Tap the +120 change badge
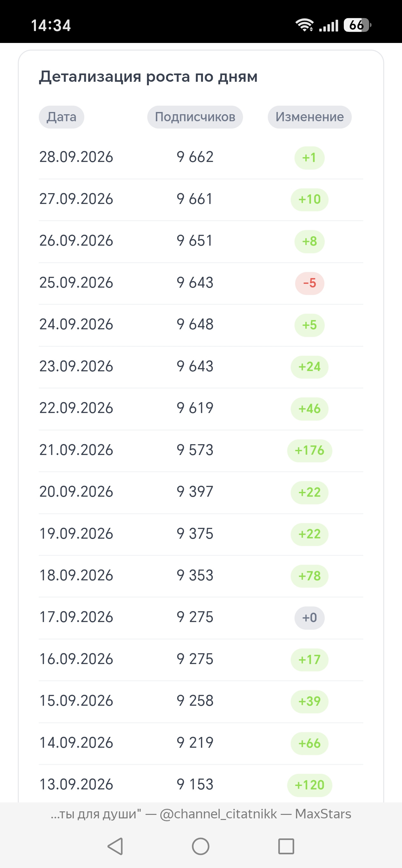 (309, 785)
